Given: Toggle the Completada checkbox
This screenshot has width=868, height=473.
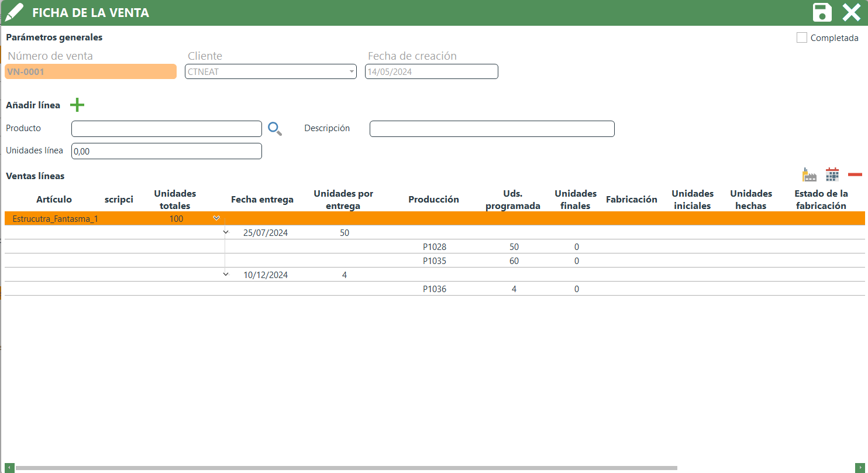Looking at the screenshot, I should pos(802,37).
